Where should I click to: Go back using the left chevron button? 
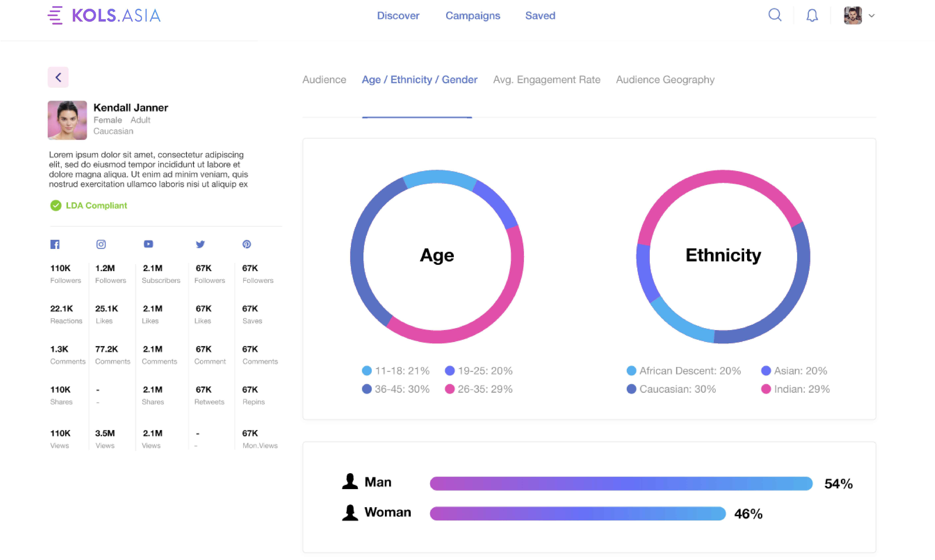point(58,77)
